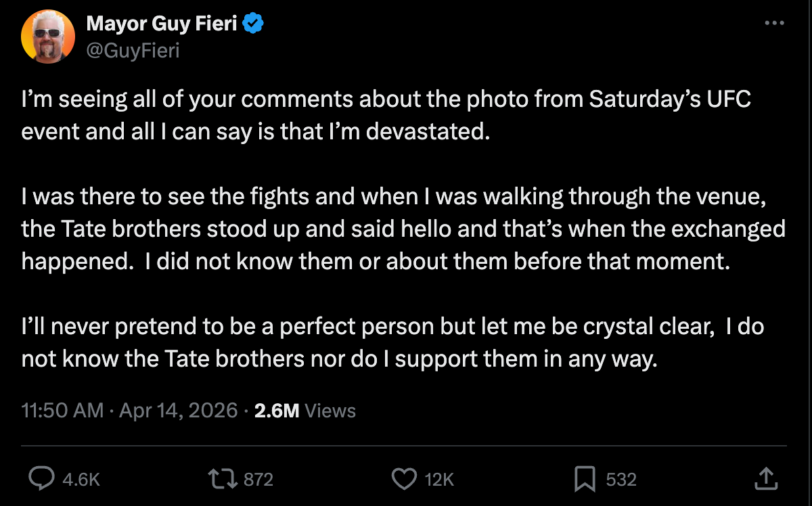Click the paragraph starting "I'll never pretend"
This screenshot has height=506, width=812.
pos(392,342)
